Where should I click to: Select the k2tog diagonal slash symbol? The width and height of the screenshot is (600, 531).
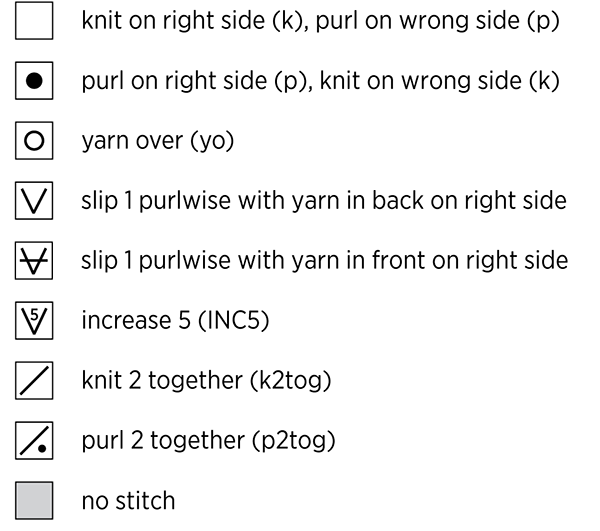tap(34, 381)
